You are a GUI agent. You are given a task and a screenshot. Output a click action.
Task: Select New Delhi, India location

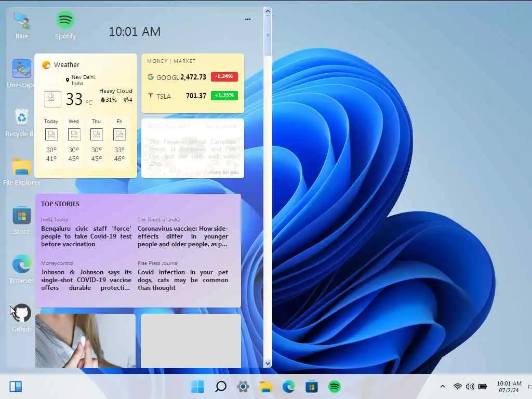[x=81, y=81]
